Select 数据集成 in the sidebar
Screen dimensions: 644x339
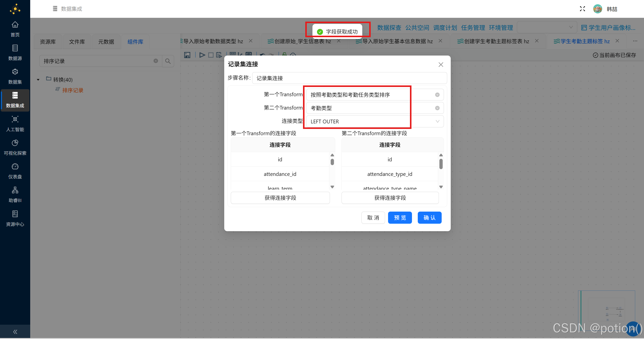(x=15, y=100)
